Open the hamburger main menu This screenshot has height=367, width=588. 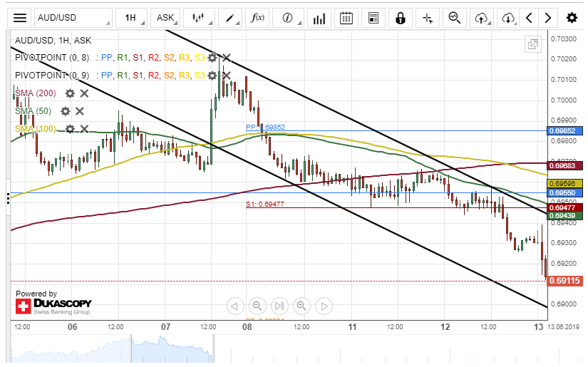pyautogui.click(x=21, y=18)
